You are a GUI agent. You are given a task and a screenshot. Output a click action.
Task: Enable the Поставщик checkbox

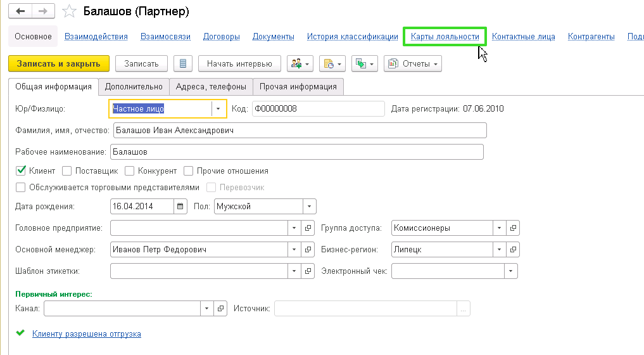tap(67, 171)
